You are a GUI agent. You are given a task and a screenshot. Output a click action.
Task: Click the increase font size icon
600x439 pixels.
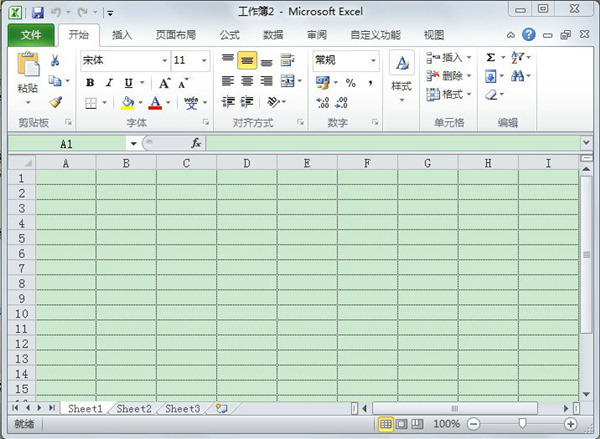tap(164, 83)
